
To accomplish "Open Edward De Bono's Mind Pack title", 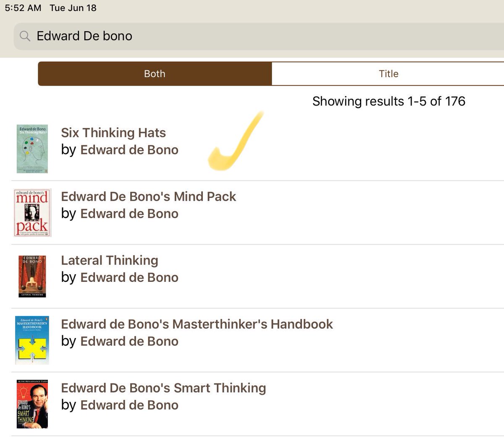I will click(149, 197).
